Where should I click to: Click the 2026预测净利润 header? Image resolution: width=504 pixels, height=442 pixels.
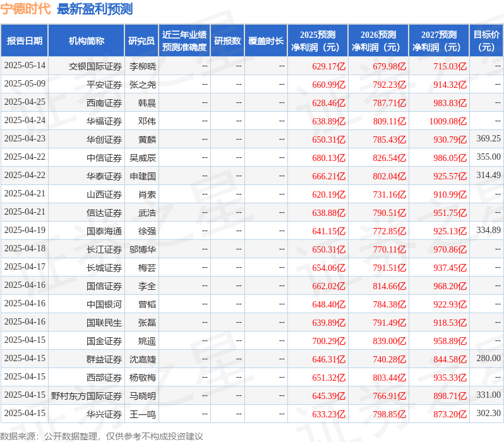tap(378, 41)
